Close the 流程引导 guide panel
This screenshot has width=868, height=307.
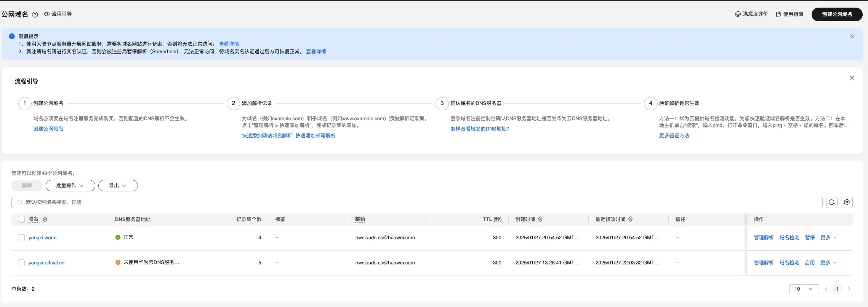click(852, 78)
